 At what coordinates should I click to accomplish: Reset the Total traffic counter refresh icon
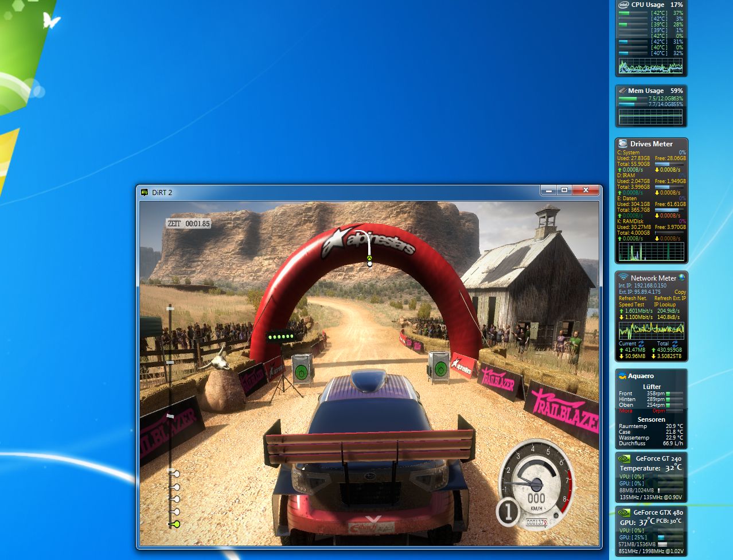pyautogui.click(x=675, y=343)
